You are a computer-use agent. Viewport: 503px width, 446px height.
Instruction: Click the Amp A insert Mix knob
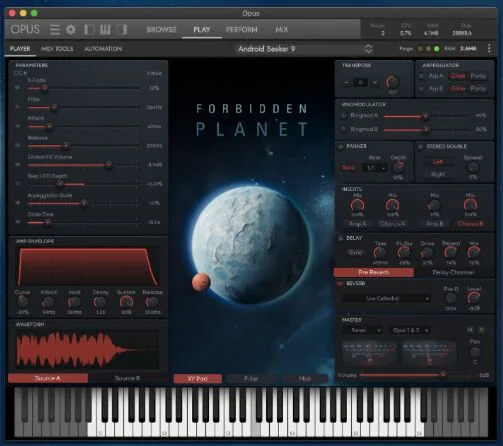[357, 205]
